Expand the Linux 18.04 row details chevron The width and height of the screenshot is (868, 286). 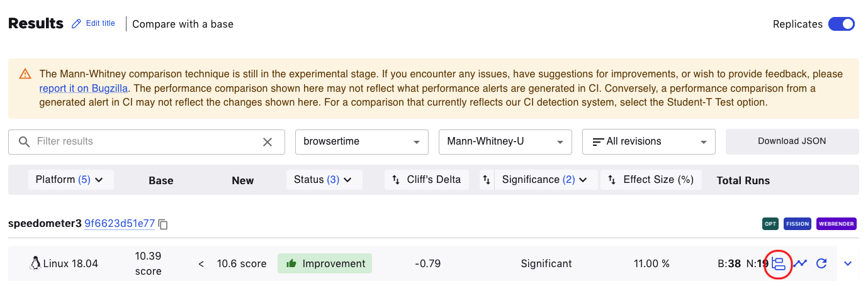[x=847, y=263]
